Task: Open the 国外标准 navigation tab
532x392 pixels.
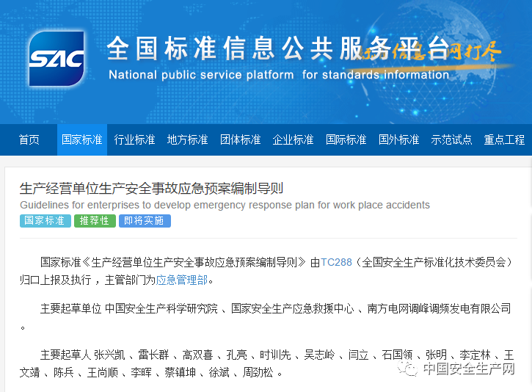Action: coord(399,139)
